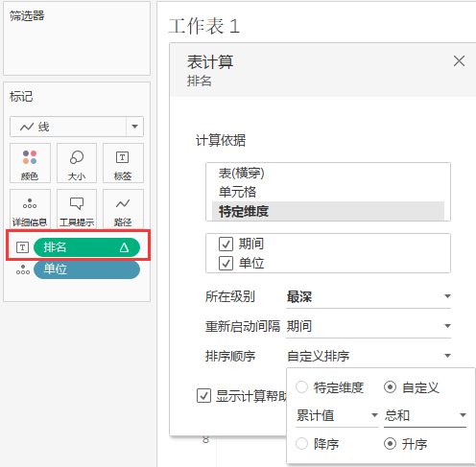Open the Size (大小) marks card
This screenshot has height=467, width=476.
pos(77,163)
